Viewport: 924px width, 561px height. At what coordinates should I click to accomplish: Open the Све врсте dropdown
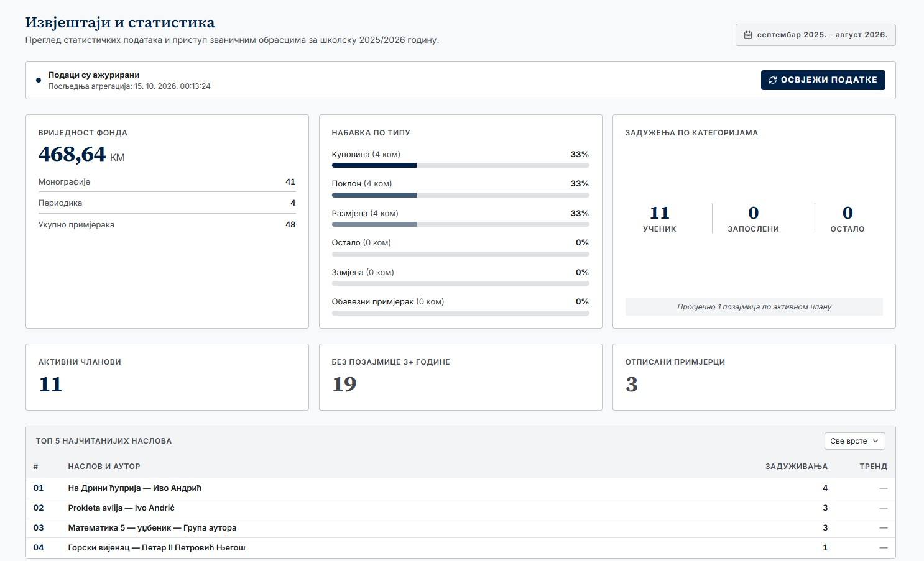pyautogui.click(x=854, y=441)
